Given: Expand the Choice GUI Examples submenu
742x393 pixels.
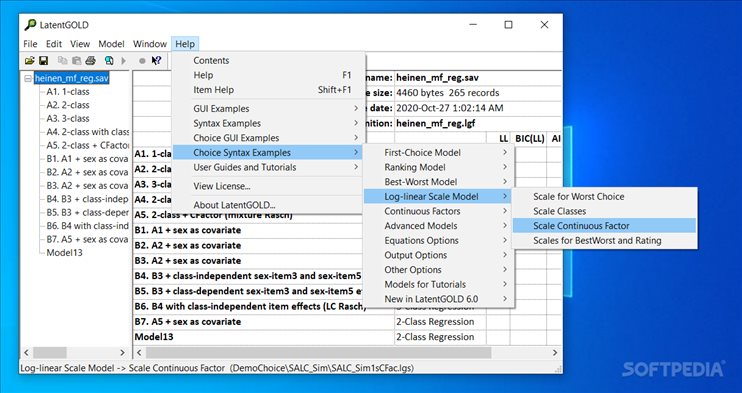Looking at the screenshot, I should tap(268, 138).
